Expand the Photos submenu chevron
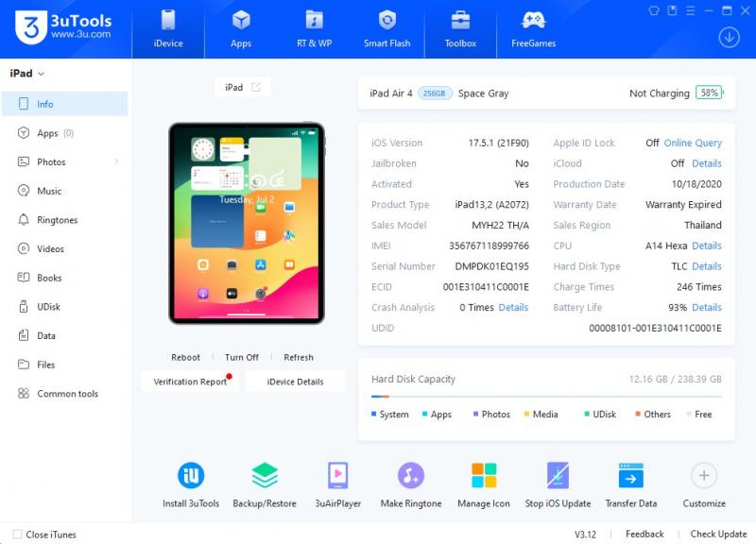756x544 pixels. pyautogui.click(x=116, y=161)
